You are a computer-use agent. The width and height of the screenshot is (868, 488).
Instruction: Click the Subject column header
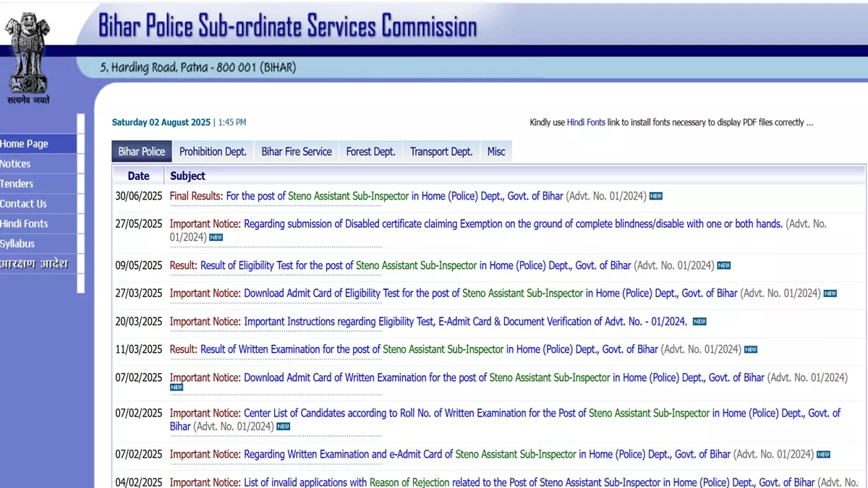(187, 176)
